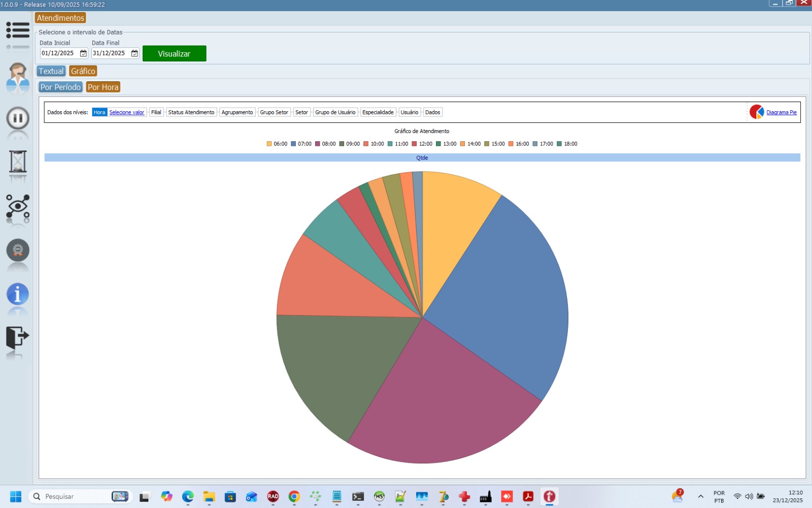Screen dimensions: 812x508
Task: Select the Especialidade level
Action: coord(378,112)
